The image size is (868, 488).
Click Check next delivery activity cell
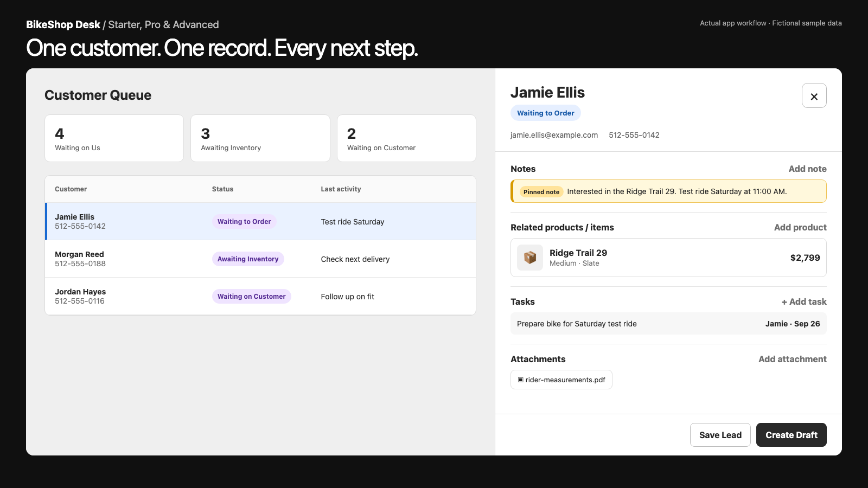point(355,259)
